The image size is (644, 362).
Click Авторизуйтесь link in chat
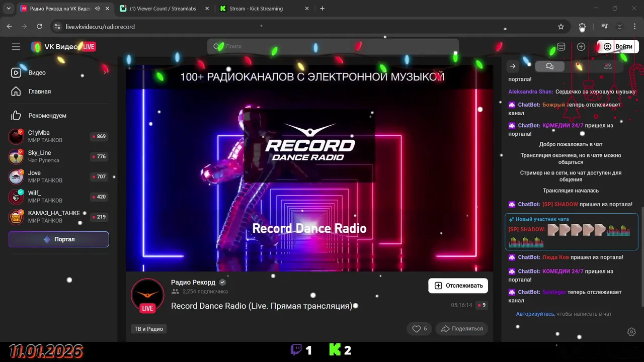pos(535,314)
